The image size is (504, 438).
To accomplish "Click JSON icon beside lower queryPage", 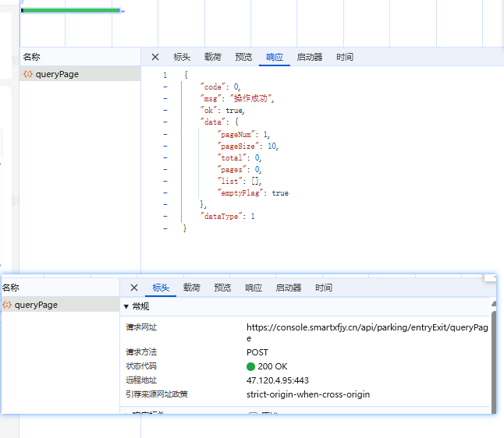I will click(7, 305).
